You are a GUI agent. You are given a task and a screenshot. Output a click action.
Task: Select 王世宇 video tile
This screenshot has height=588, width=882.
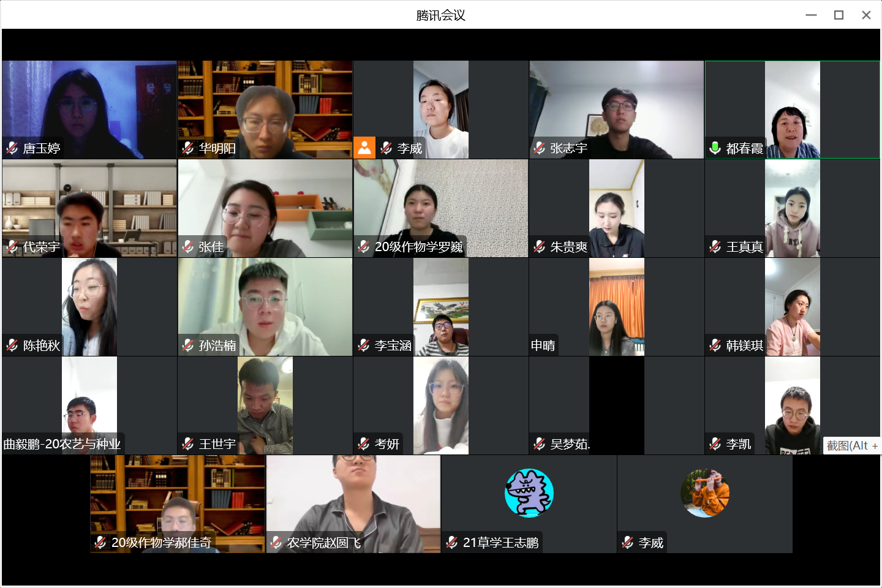[265, 405]
